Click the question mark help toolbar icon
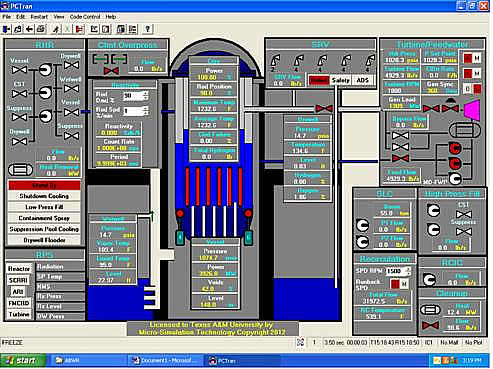Viewport: 493px width, 369px height. [147, 29]
